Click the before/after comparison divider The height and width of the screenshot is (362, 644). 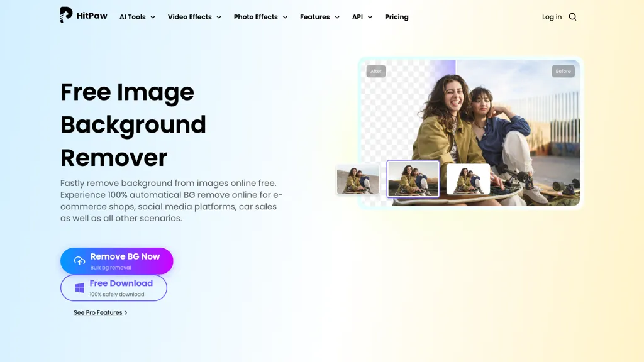pos(455,133)
